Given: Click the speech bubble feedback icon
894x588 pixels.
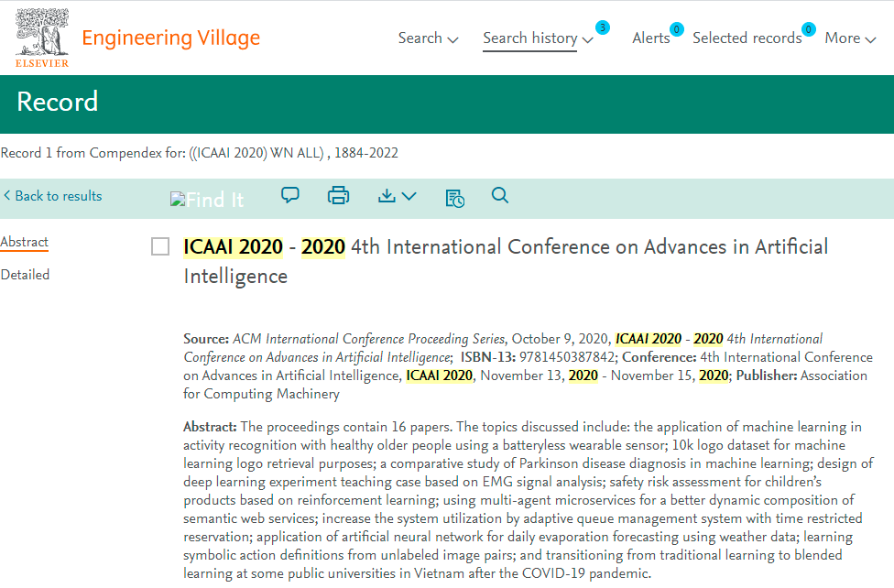Looking at the screenshot, I should pos(290,195).
